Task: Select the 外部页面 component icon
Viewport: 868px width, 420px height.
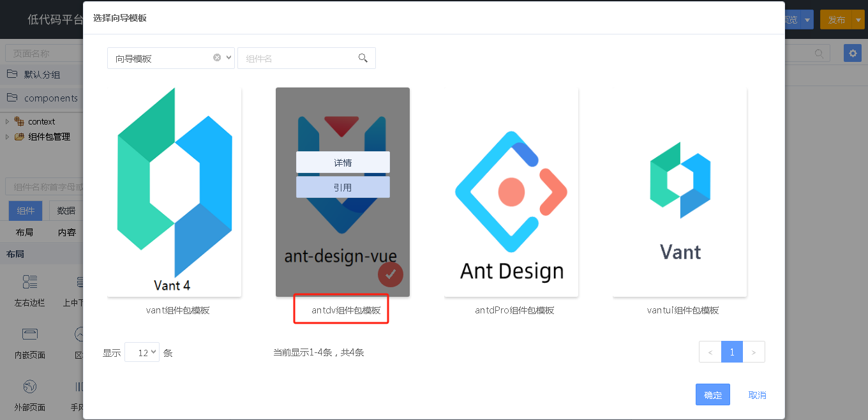Action: point(30,387)
